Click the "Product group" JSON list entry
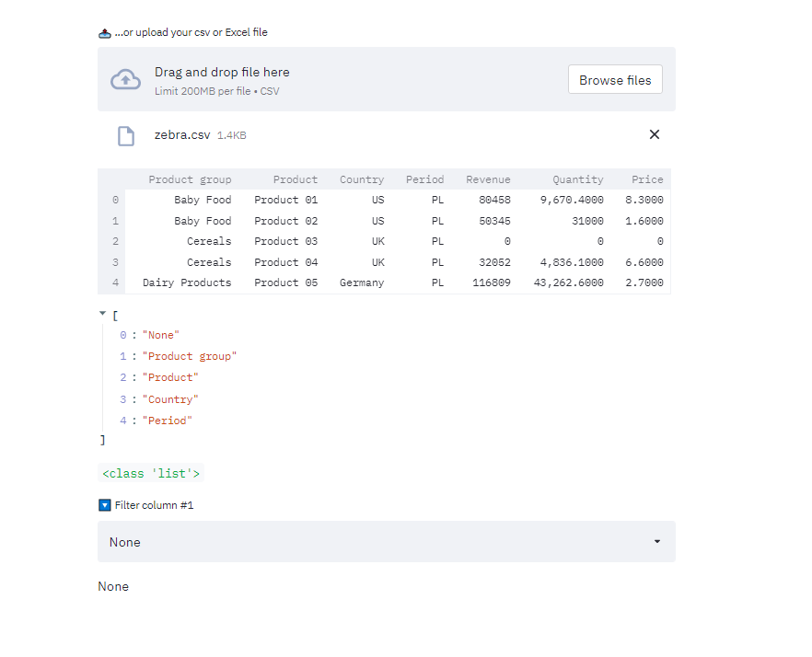The width and height of the screenshot is (812, 657). coord(189,356)
